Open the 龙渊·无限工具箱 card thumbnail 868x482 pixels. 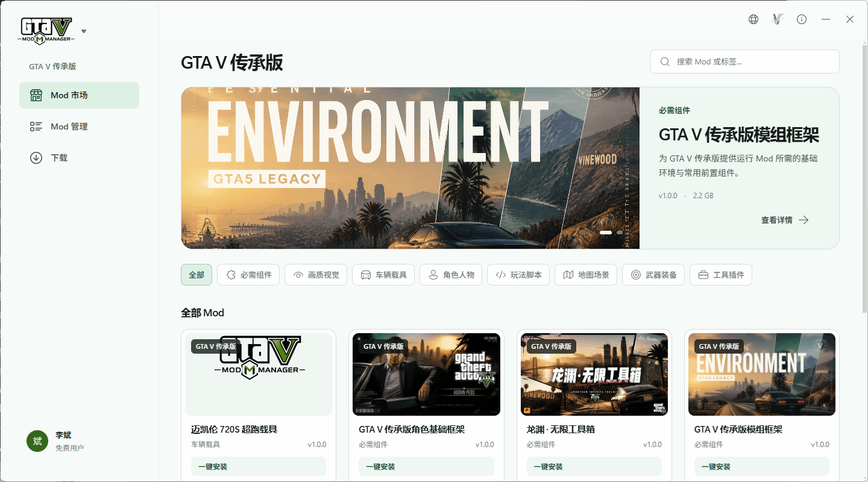(x=594, y=374)
